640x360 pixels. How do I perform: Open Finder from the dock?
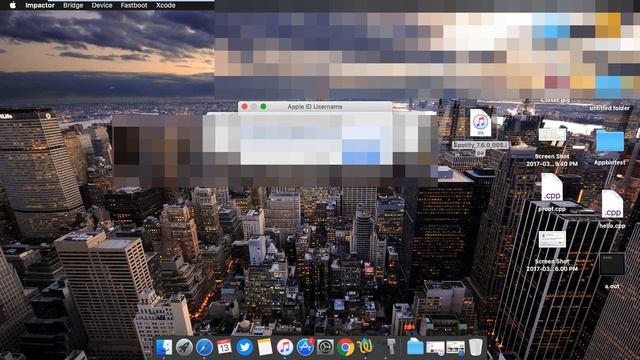pyautogui.click(x=164, y=347)
